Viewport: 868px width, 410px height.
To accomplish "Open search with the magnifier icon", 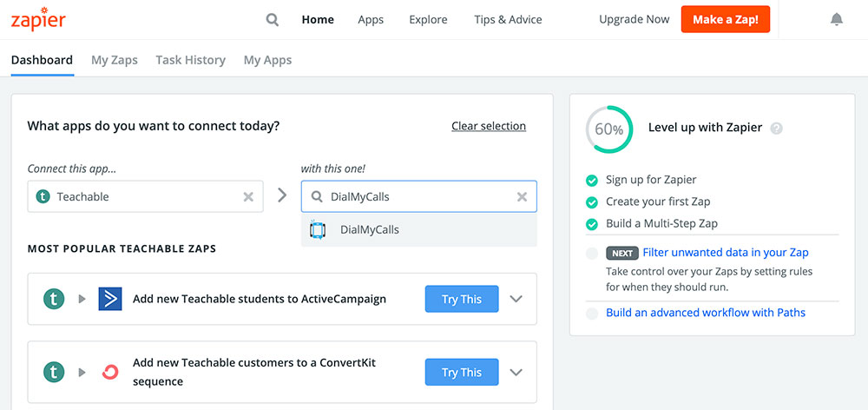I will [x=273, y=19].
